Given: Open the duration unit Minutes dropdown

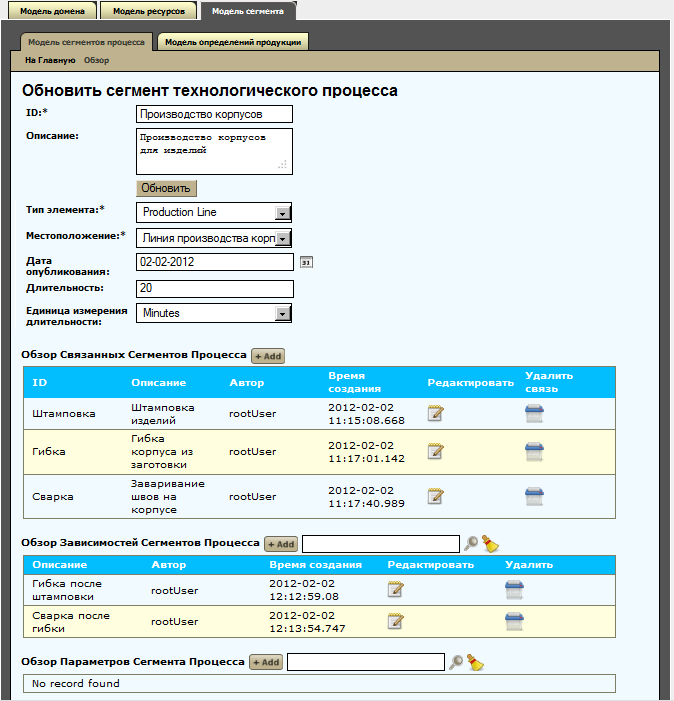Looking at the screenshot, I should (214, 313).
